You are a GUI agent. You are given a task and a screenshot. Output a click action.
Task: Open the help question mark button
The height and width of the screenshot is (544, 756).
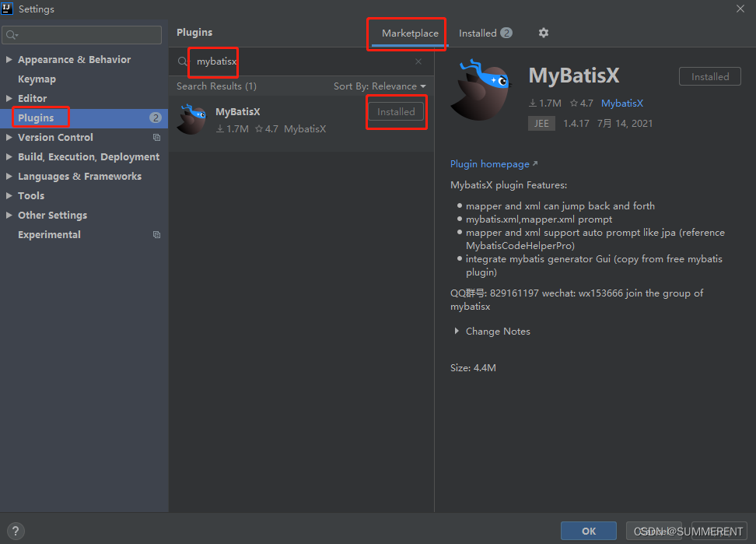click(x=16, y=531)
